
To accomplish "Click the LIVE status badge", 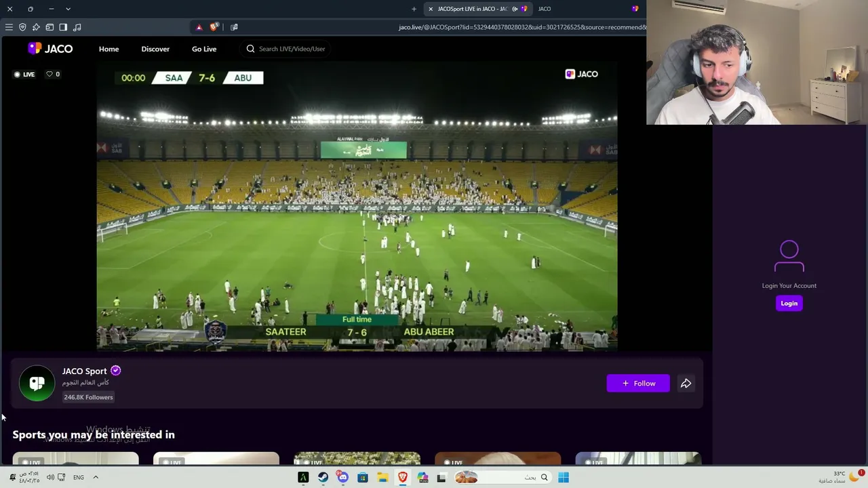I will (24, 75).
